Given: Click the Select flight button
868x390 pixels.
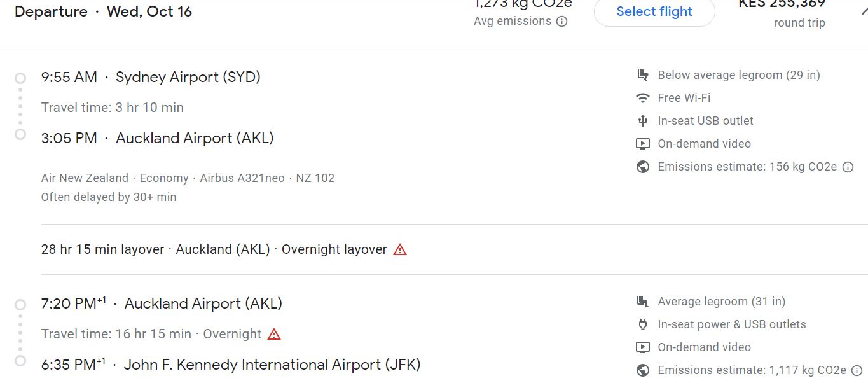Looking at the screenshot, I should pyautogui.click(x=654, y=11).
